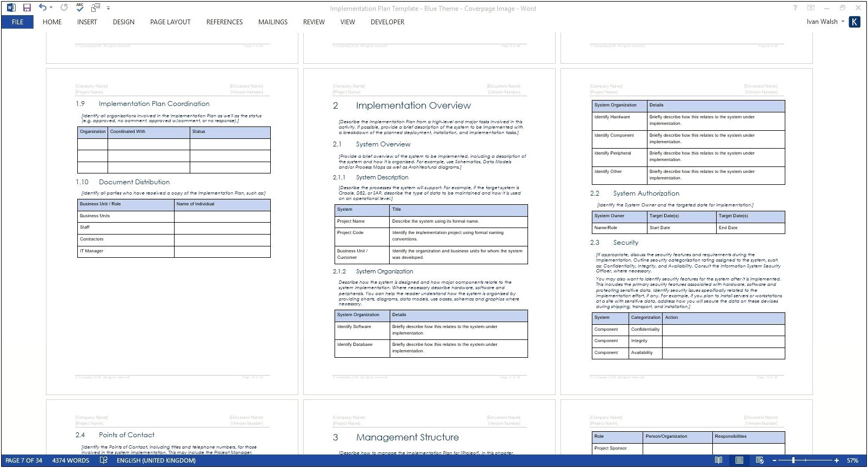868x468 pixels.
Task: Click the 'Confidentiality' table cell
Action: tap(645, 330)
